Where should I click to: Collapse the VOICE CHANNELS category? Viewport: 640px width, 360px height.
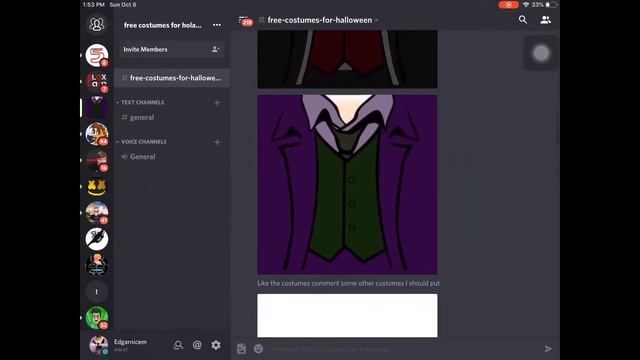[x=142, y=142]
